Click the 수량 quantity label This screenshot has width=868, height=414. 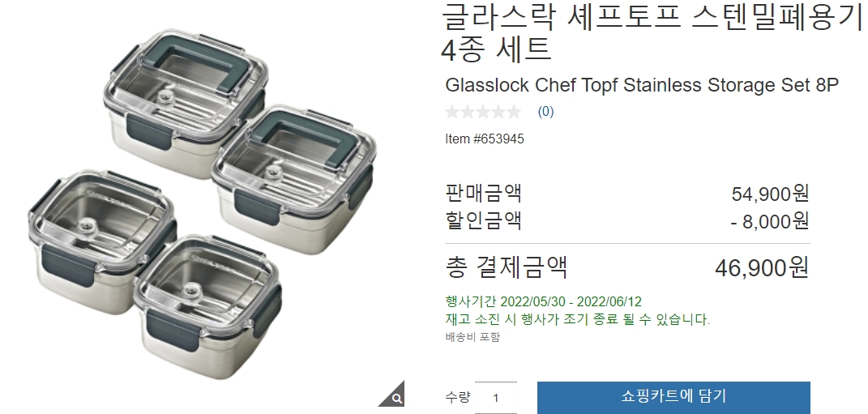click(457, 397)
